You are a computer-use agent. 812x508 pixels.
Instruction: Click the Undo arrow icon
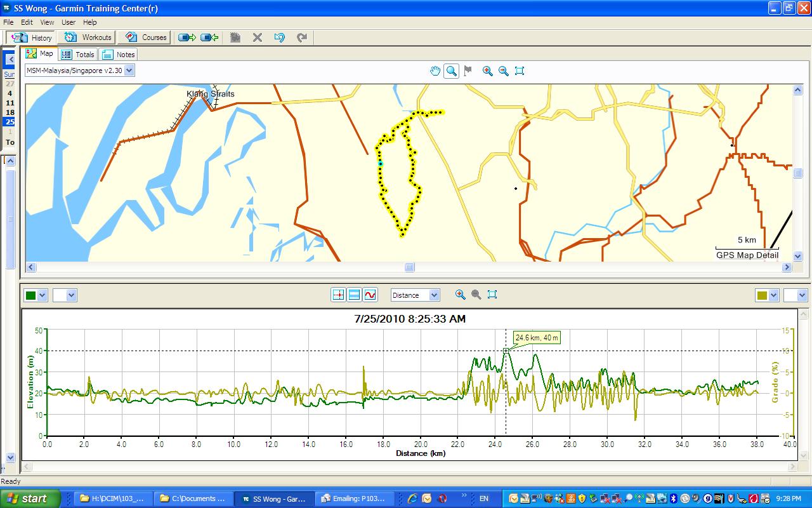point(280,37)
